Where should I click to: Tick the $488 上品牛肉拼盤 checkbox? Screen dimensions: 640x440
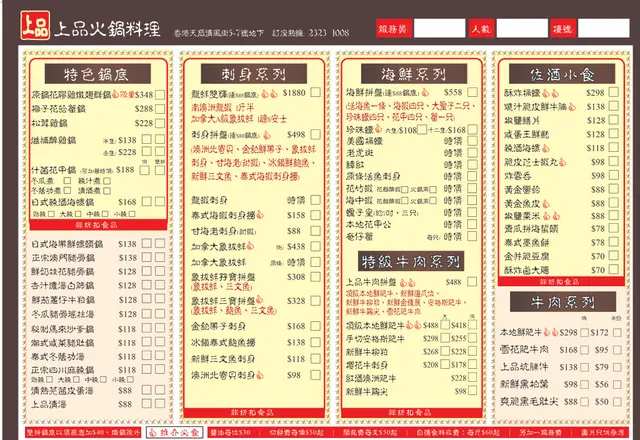click(474, 284)
